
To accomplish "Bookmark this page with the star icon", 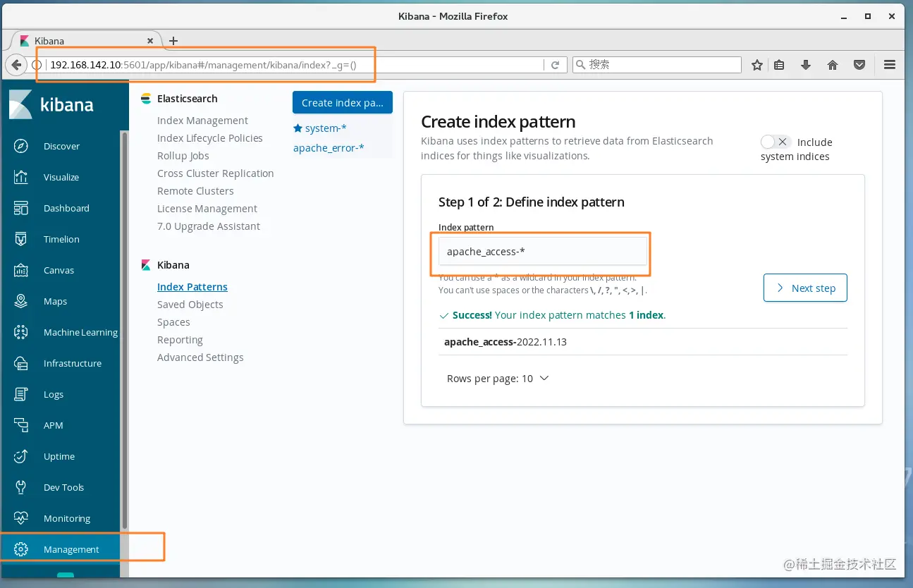I will pyautogui.click(x=757, y=65).
